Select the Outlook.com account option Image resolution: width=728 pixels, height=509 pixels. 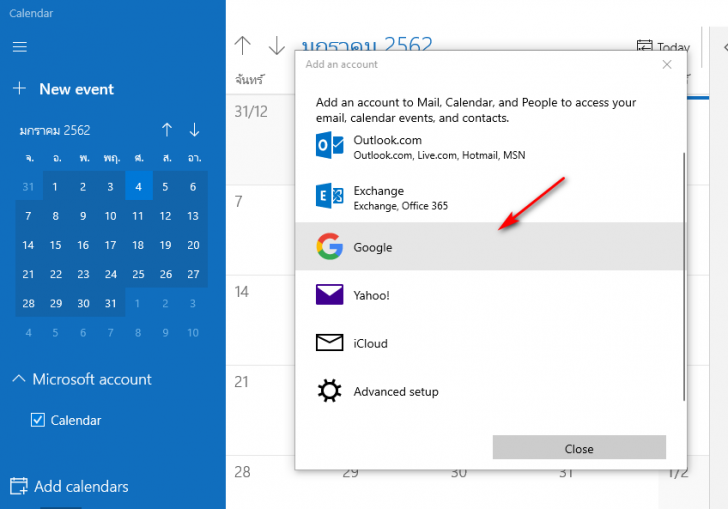click(x=489, y=147)
